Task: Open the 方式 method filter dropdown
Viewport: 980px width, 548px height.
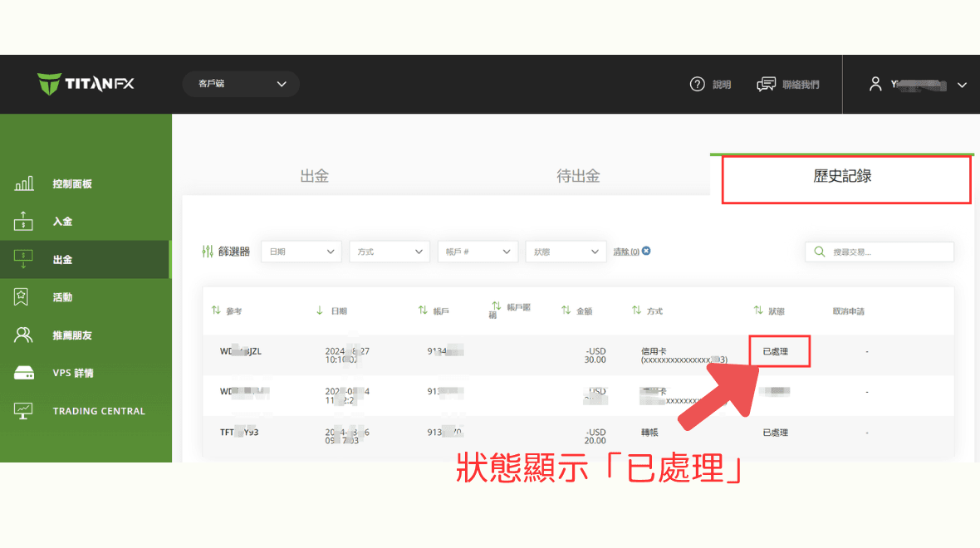Action: point(389,252)
